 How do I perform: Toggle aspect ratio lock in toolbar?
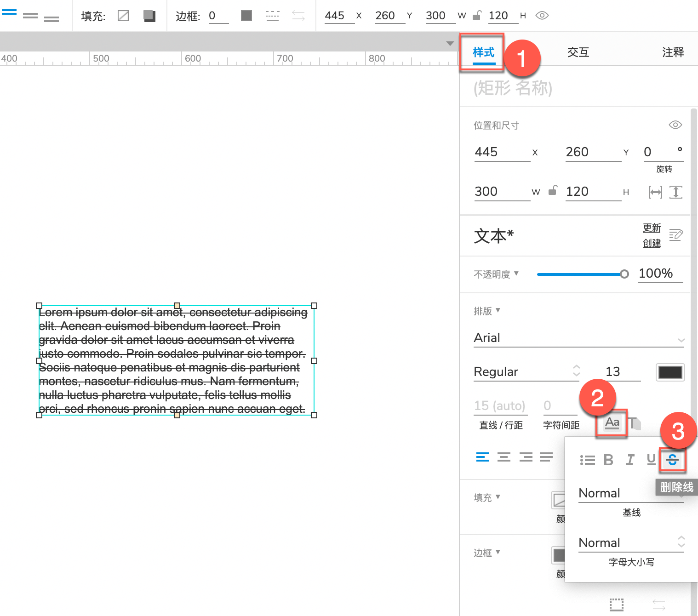point(477,16)
